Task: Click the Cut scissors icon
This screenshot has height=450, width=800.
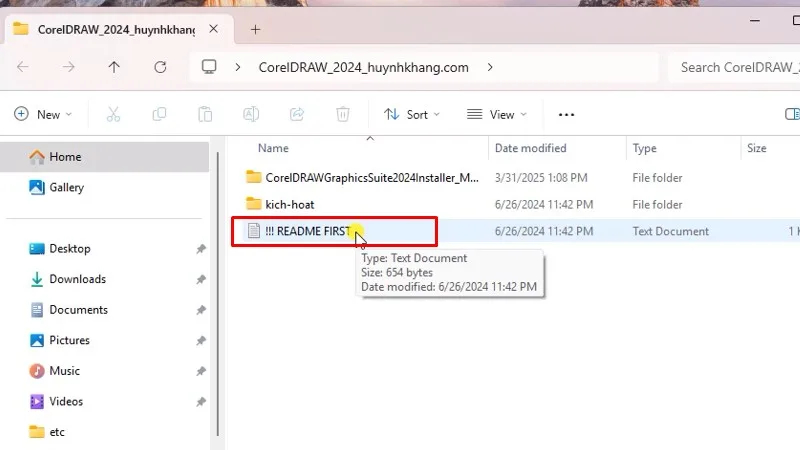Action: (113, 115)
